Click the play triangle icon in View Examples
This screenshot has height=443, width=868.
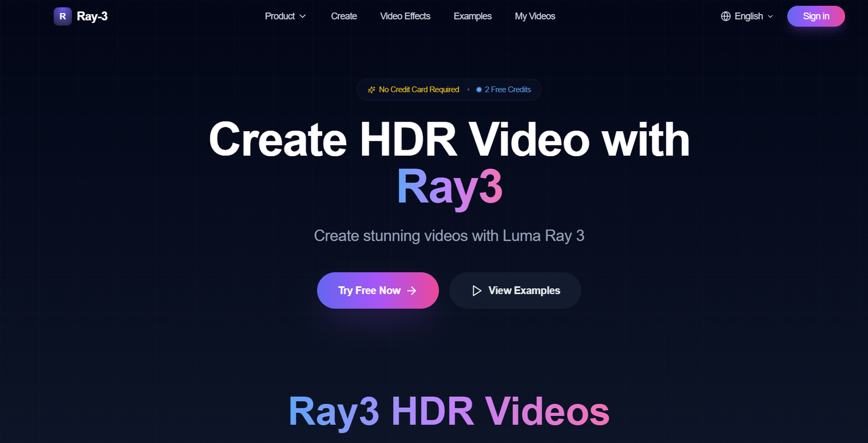point(476,291)
